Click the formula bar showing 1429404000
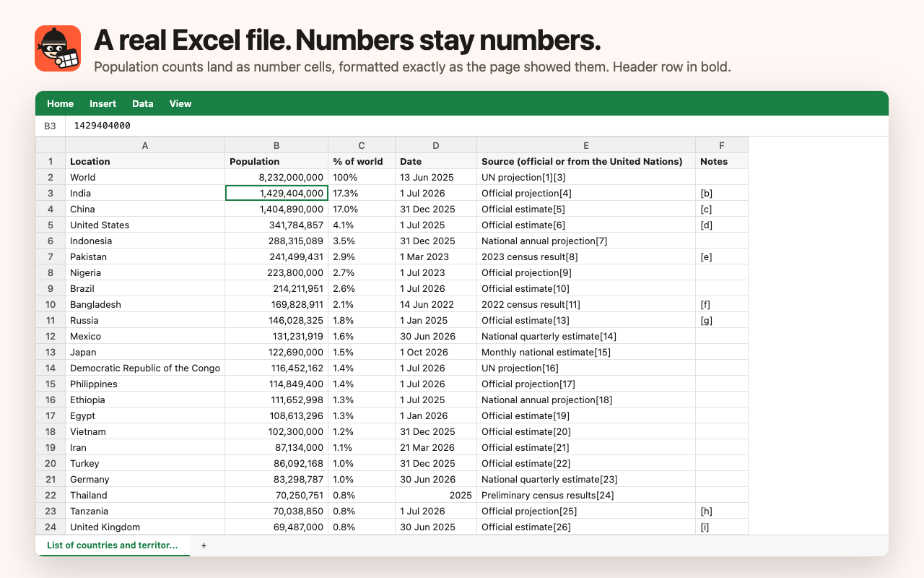The image size is (924, 578). point(476,126)
